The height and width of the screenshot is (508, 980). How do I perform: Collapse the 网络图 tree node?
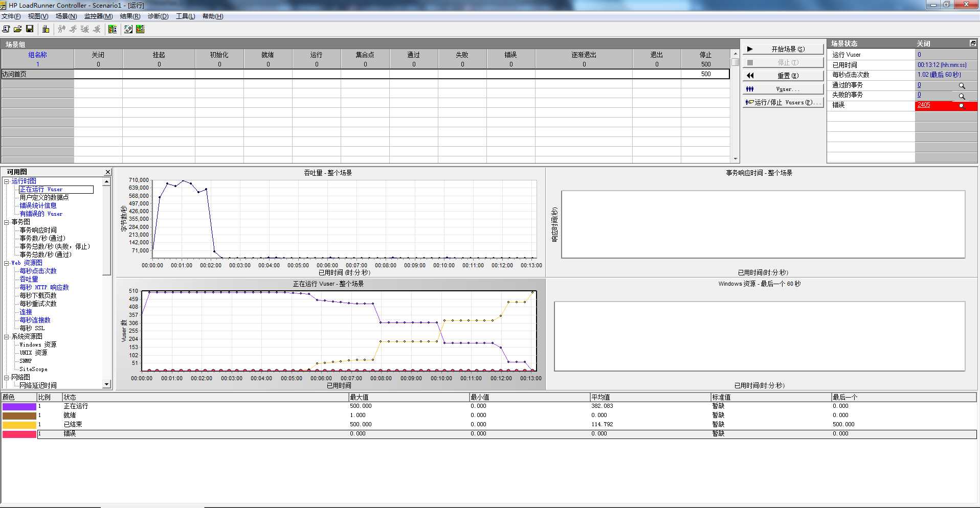point(7,378)
